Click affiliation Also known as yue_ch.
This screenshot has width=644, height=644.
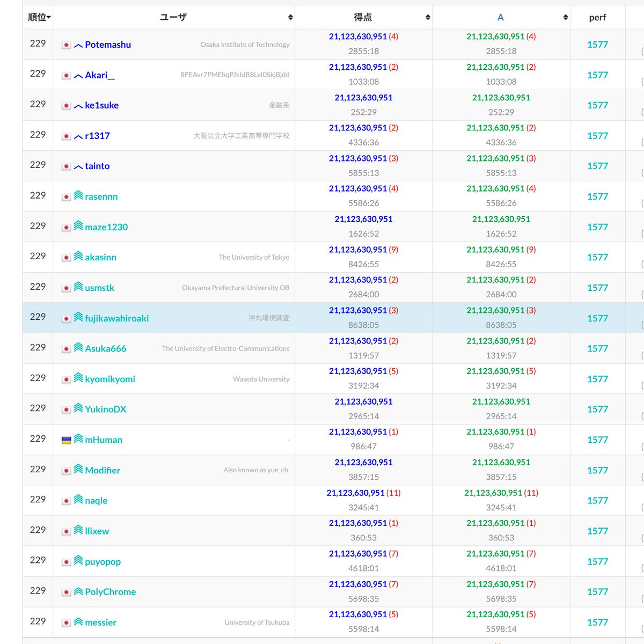click(x=257, y=470)
